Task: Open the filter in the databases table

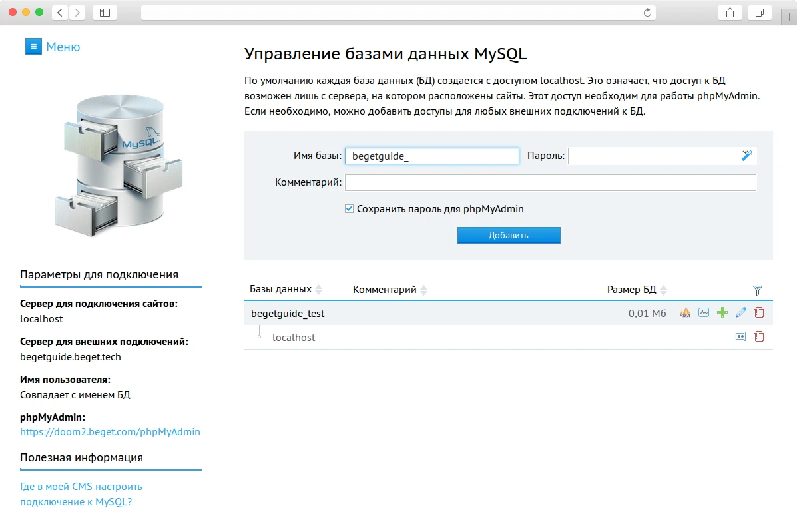Action: (x=758, y=290)
